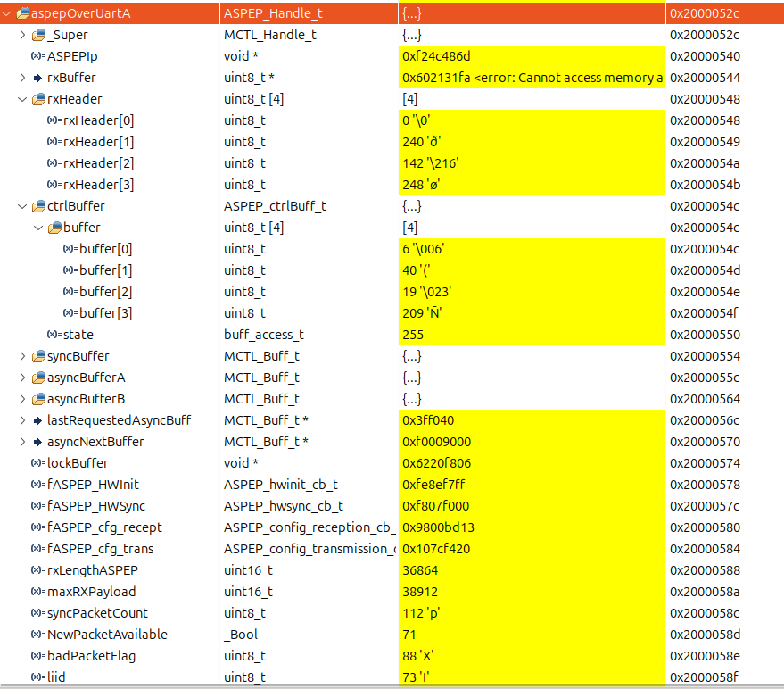Click the rxHeader[2] variable icon
The width and height of the screenshot is (784, 689).
coord(54,163)
